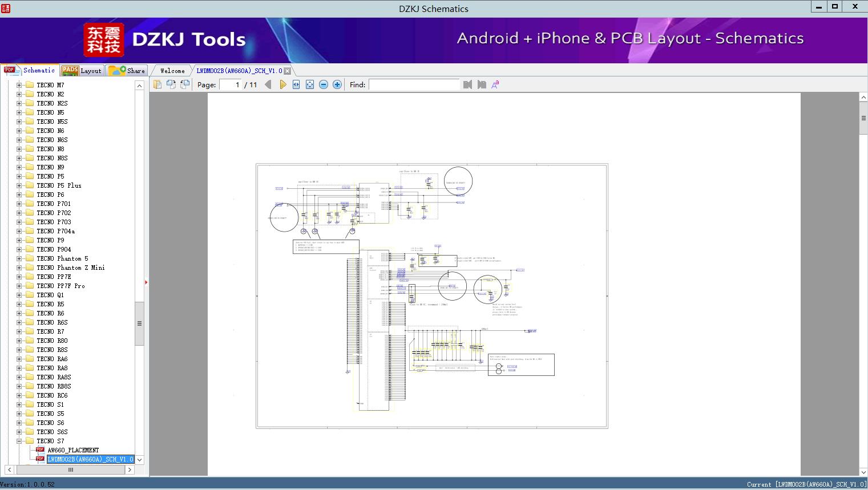
Task: Click the find next icon
Action: 482,84
